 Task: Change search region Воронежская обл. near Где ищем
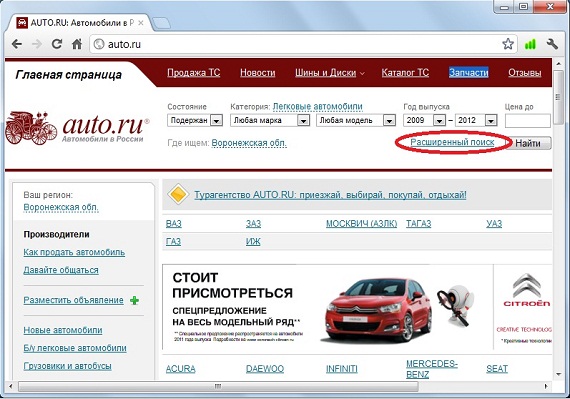249,143
